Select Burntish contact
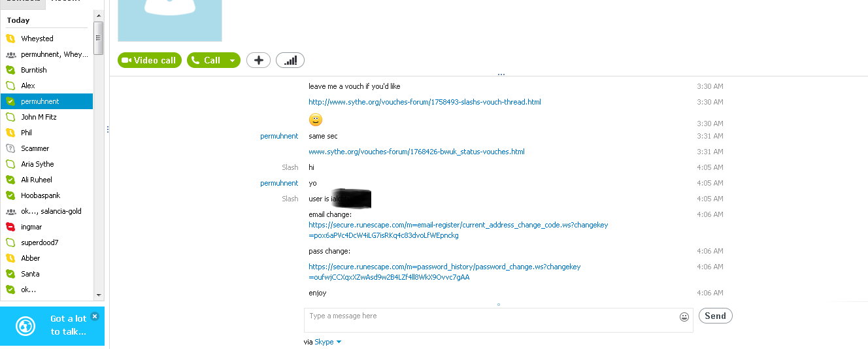This screenshot has height=349, width=868. click(x=46, y=70)
